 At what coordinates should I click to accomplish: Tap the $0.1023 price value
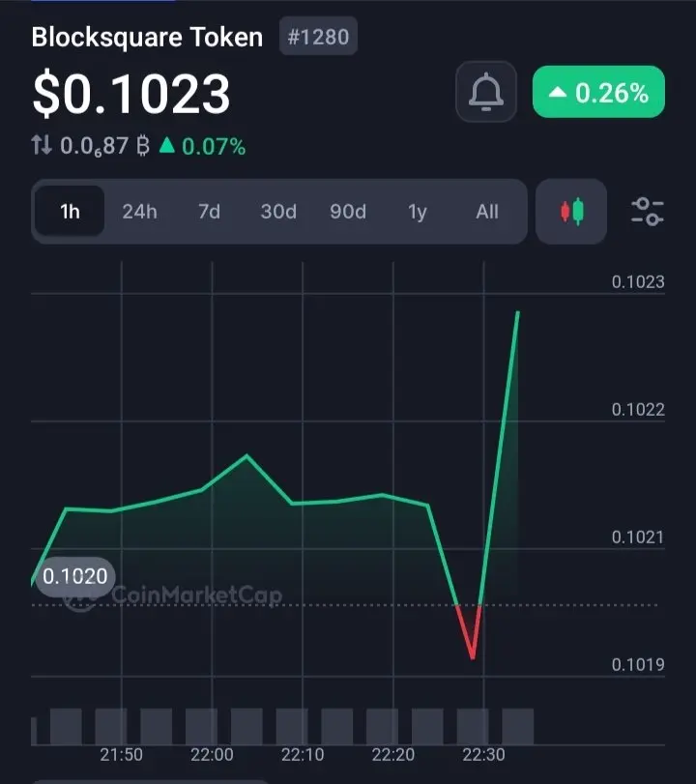coord(131,94)
